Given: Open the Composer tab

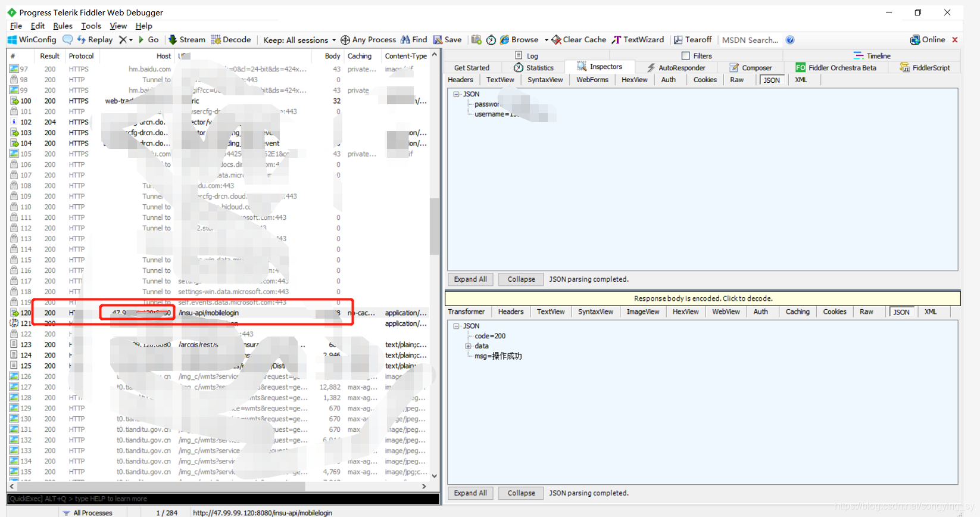Looking at the screenshot, I should point(750,68).
